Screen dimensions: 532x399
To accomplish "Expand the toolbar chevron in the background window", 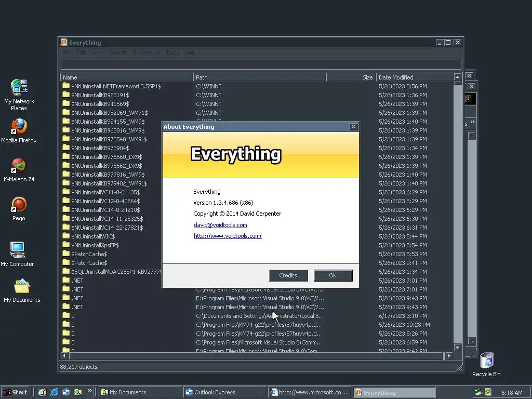I will (473, 122).
